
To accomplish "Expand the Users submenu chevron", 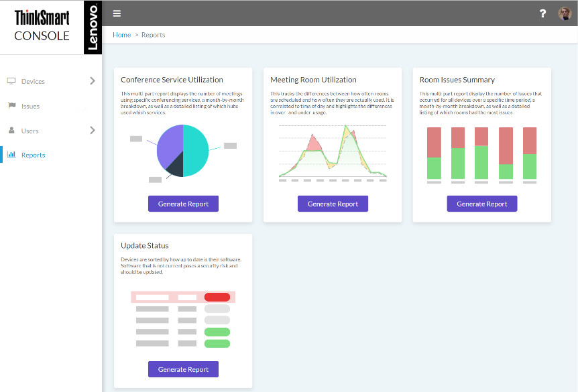I will click(93, 130).
